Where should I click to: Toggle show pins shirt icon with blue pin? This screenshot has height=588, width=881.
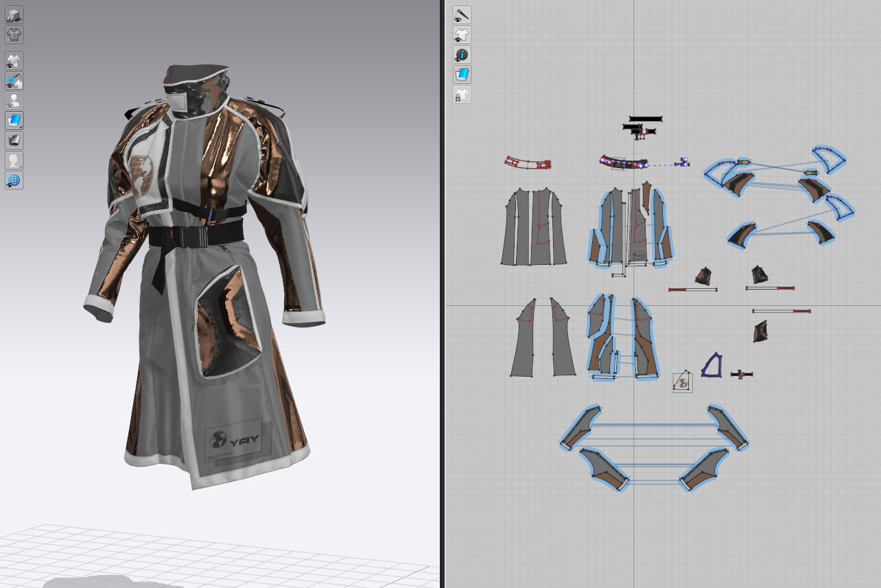14,80
